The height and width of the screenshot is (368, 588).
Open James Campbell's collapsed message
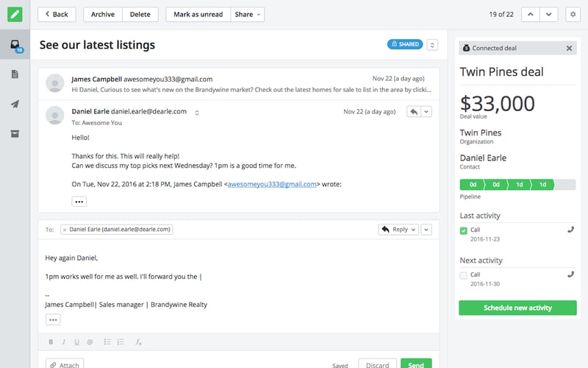[239, 84]
